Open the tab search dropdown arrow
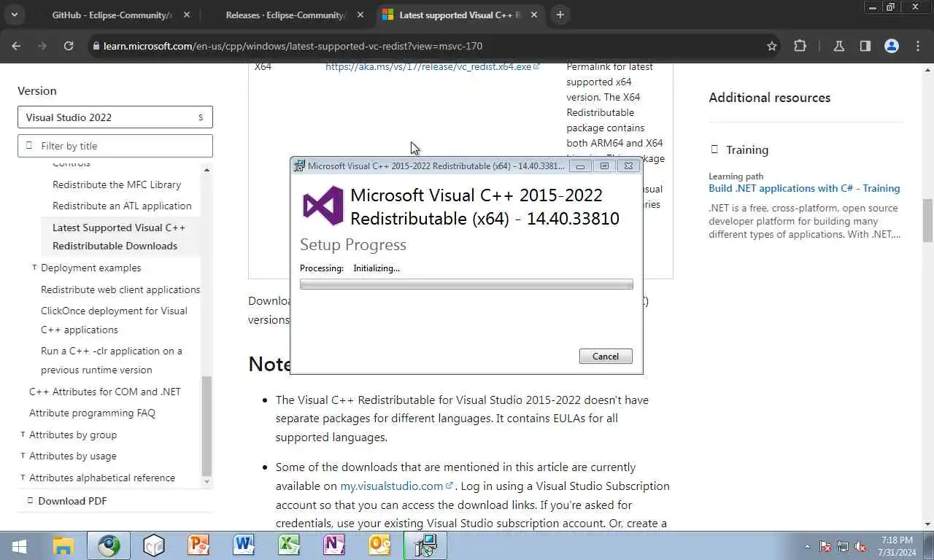Image resolution: width=934 pixels, height=560 pixels. tap(14, 15)
